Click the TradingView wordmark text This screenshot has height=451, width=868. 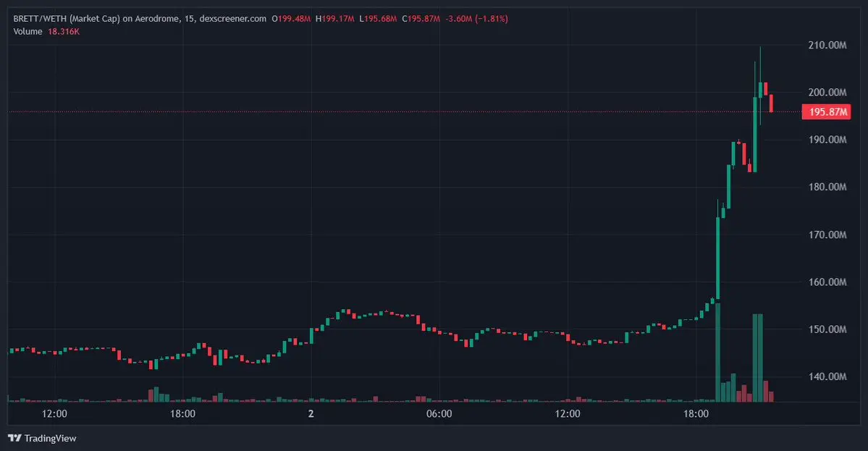51,438
